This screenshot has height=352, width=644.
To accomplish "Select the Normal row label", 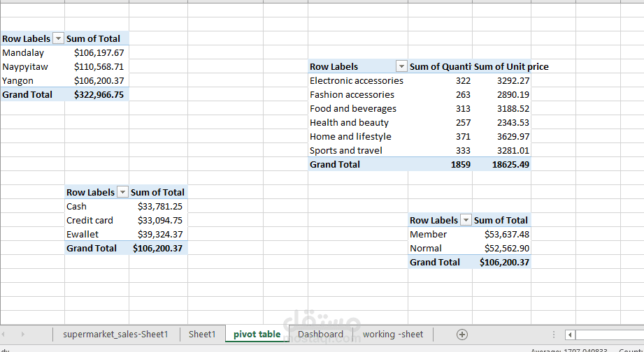I will pyautogui.click(x=441, y=248).
